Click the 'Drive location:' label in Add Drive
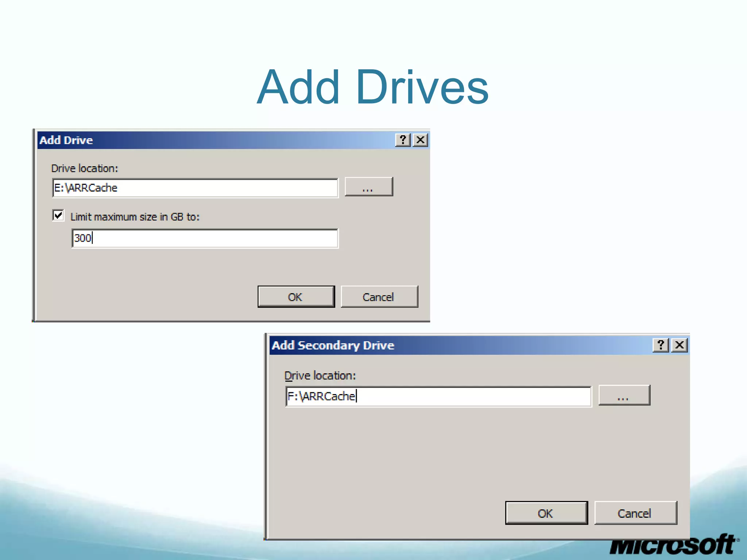The width and height of the screenshot is (747, 560). [x=85, y=168]
